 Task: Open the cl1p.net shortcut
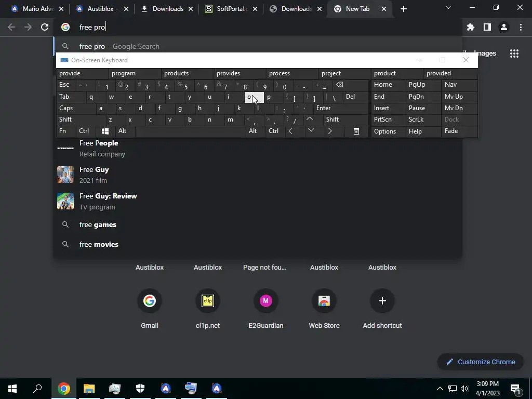coord(208,310)
